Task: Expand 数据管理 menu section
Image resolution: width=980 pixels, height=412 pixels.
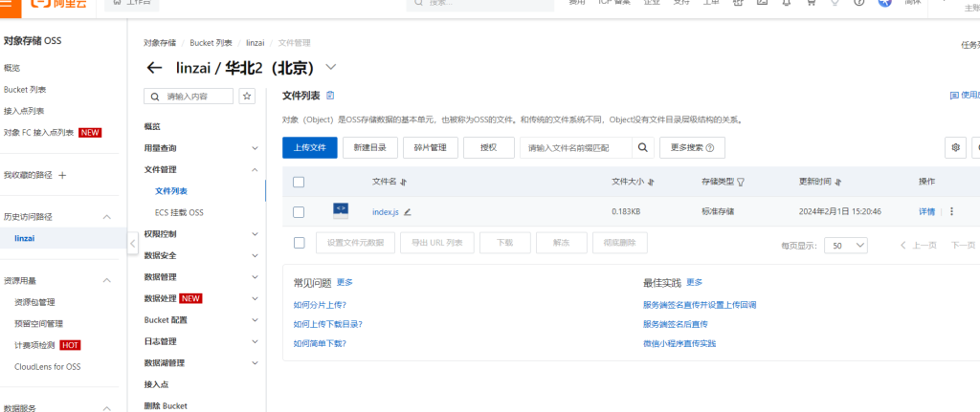Action: pyautogui.click(x=255, y=277)
